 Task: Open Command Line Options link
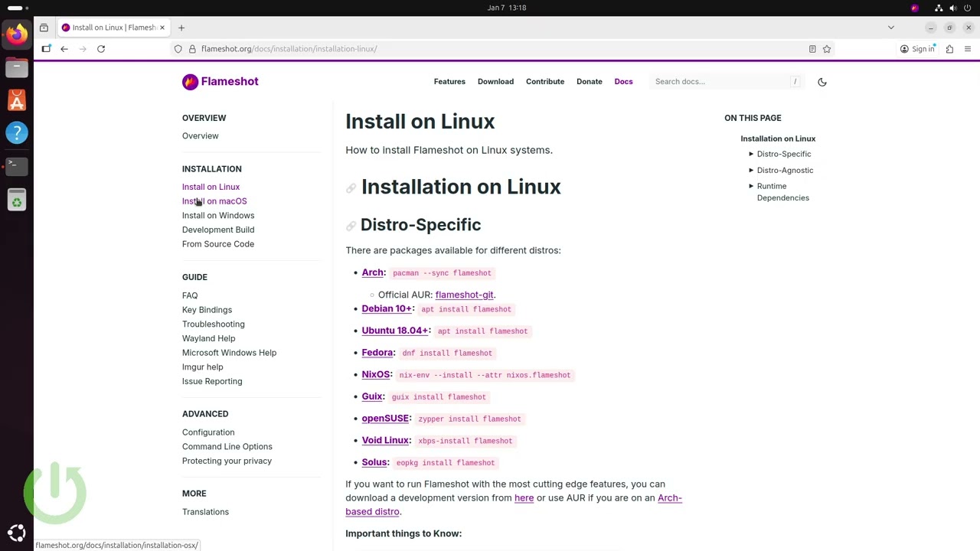pyautogui.click(x=227, y=446)
